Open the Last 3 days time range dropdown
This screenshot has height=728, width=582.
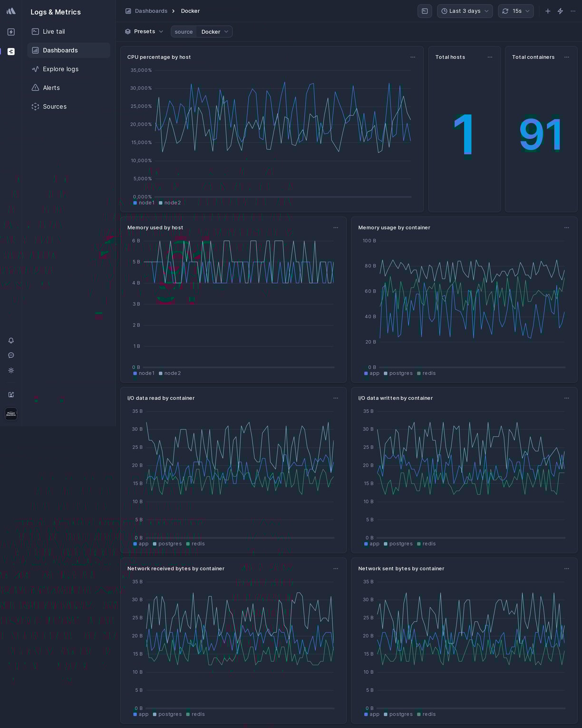(x=465, y=11)
